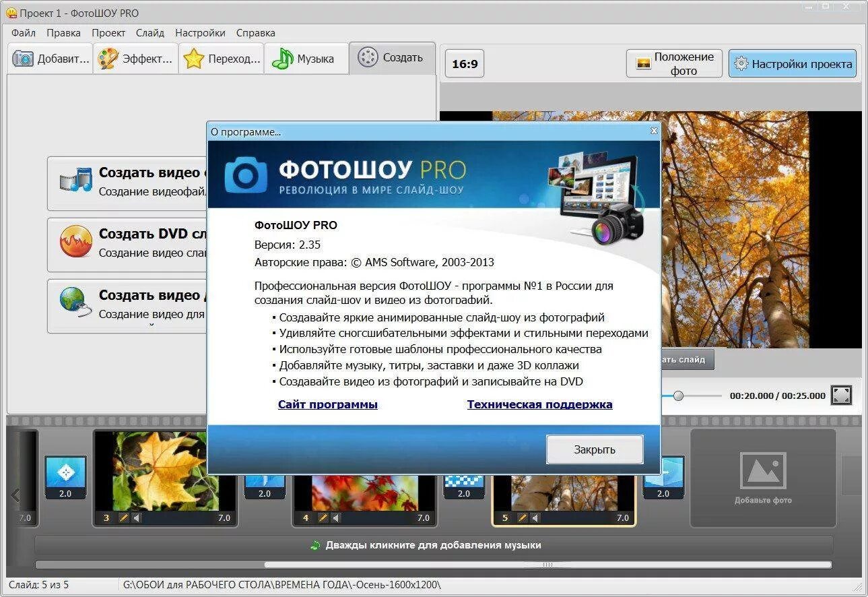Switch to the Создать tab
The height and width of the screenshot is (597, 868).
[x=392, y=58]
